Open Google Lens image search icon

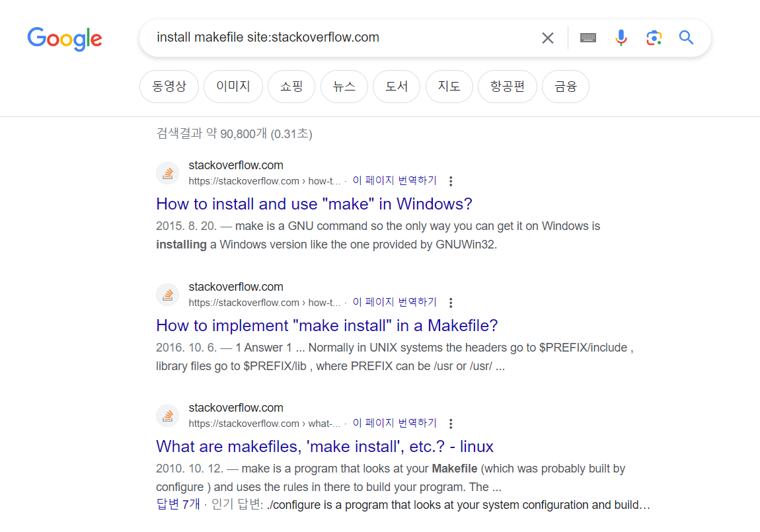[654, 38]
